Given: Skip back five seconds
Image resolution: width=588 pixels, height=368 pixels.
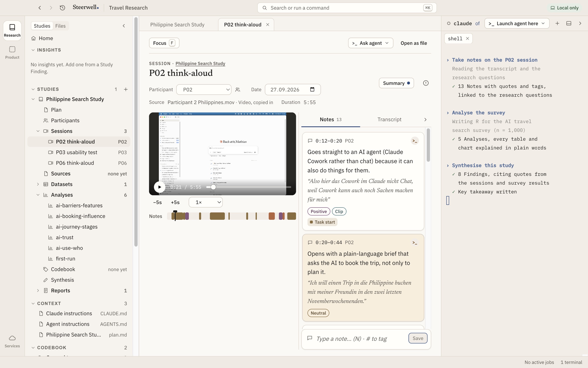Looking at the screenshot, I should [x=157, y=202].
